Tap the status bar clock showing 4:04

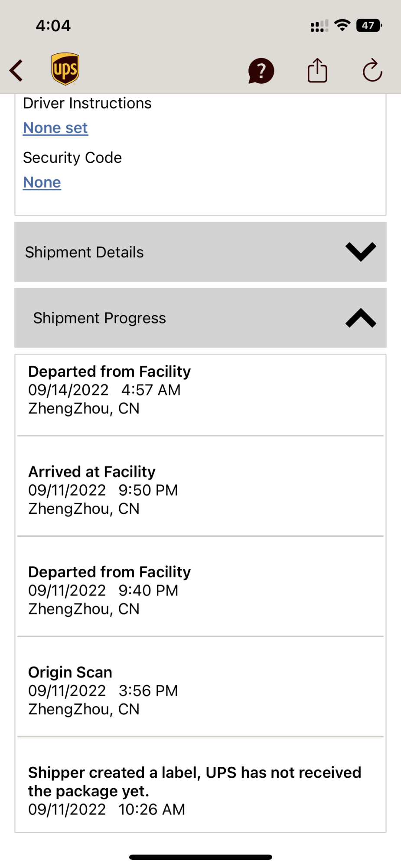point(53,26)
